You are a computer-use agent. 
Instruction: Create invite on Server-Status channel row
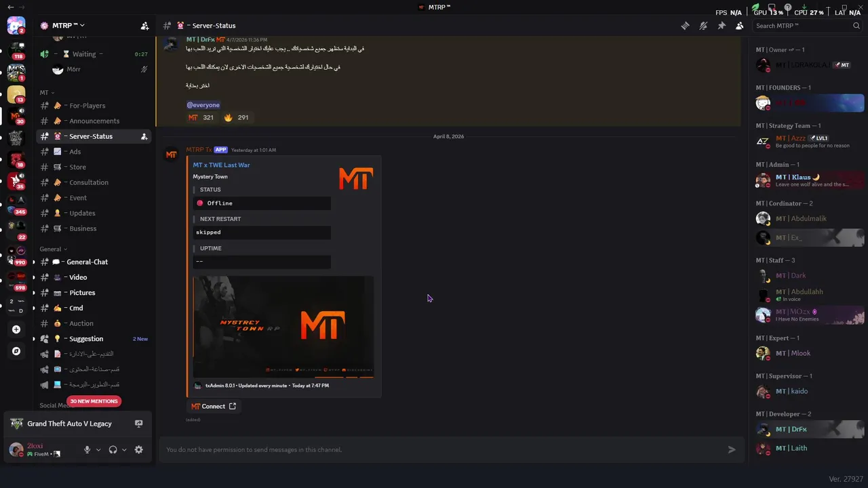144,136
